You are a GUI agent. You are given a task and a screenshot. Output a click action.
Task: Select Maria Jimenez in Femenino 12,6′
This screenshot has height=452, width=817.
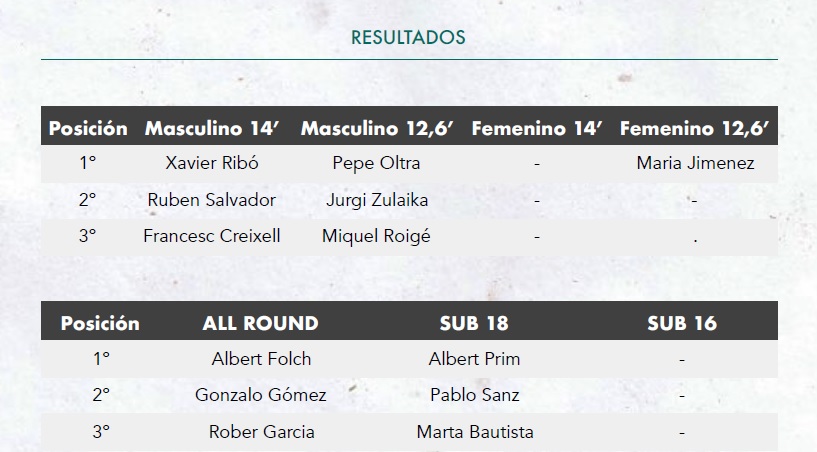click(695, 163)
